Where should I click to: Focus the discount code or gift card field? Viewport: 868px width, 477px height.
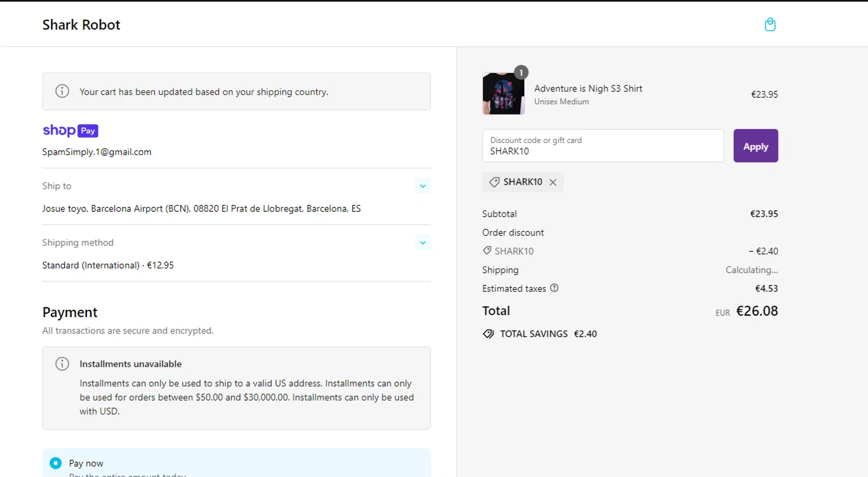pyautogui.click(x=602, y=146)
